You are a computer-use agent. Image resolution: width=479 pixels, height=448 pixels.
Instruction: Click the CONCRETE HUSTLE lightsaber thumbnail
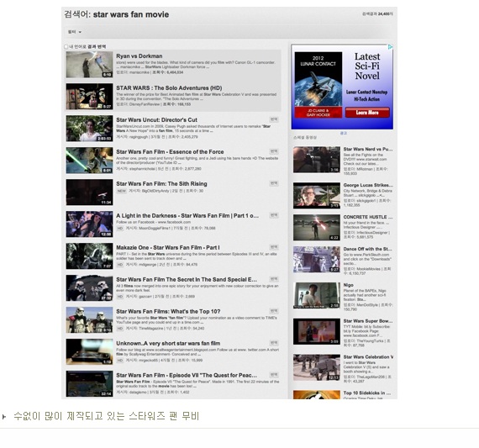[317, 227]
